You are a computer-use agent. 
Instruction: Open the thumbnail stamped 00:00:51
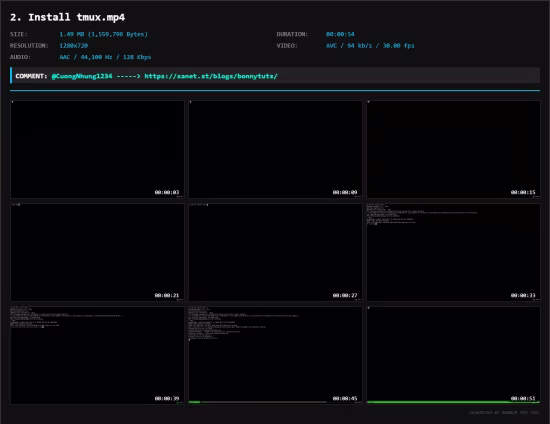tap(454, 355)
